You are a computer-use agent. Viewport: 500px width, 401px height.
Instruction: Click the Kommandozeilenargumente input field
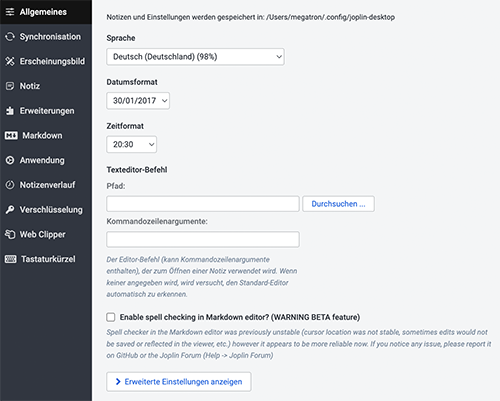point(203,239)
